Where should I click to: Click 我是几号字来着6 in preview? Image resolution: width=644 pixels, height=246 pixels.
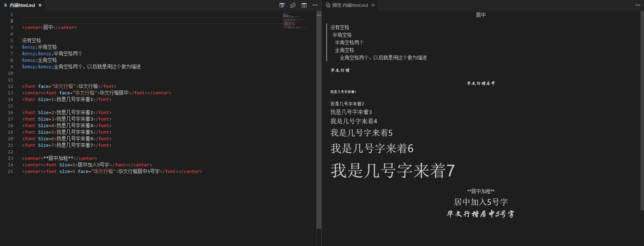click(x=372, y=148)
